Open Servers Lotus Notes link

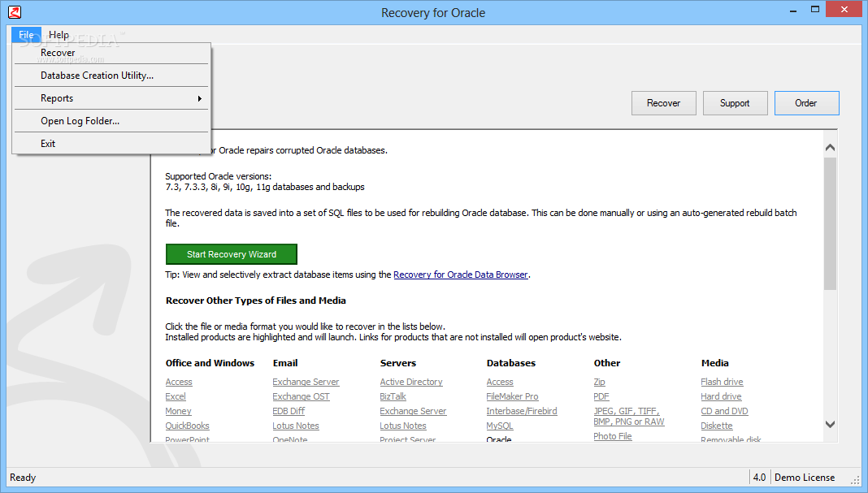tap(403, 426)
